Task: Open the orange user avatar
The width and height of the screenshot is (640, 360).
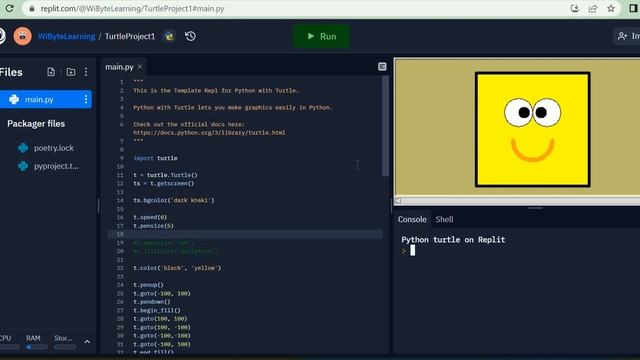Action: 22,36
